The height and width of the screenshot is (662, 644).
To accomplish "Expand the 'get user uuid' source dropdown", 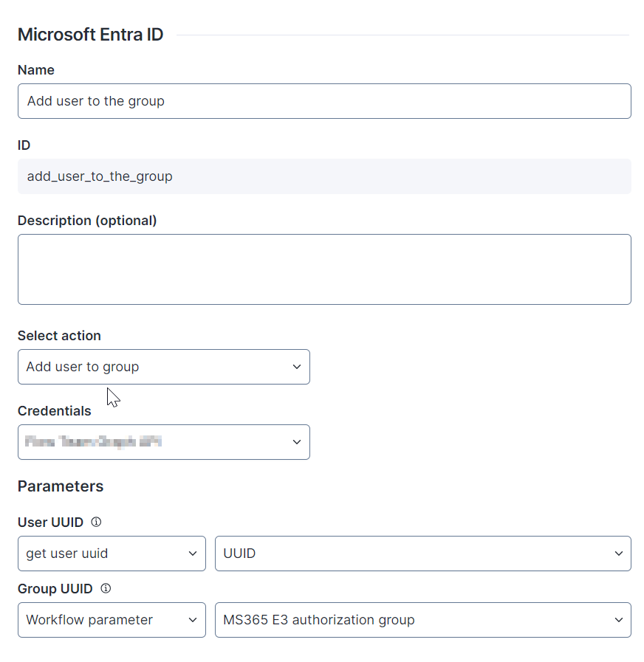I will [x=112, y=554].
